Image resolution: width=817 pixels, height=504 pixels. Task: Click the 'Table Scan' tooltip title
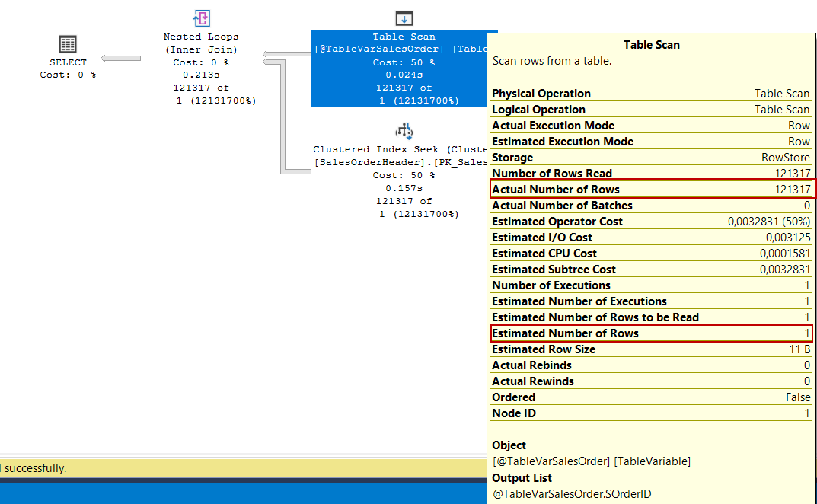point(651,45)
